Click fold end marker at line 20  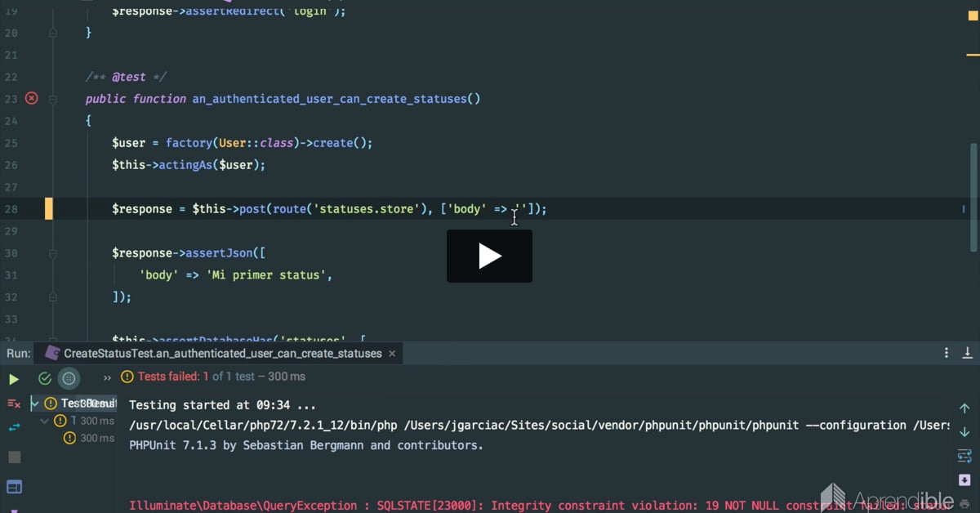[x=53, y=33]
